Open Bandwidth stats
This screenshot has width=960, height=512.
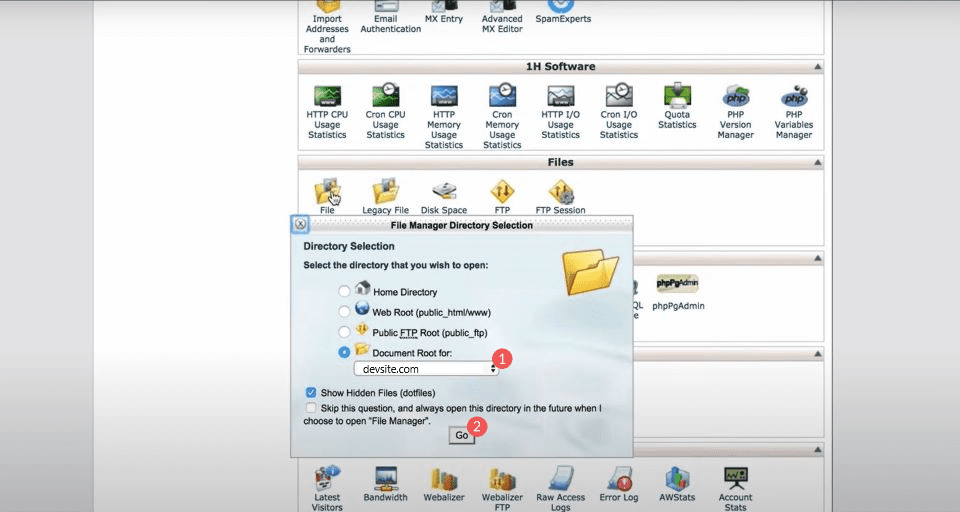(385, 484)
